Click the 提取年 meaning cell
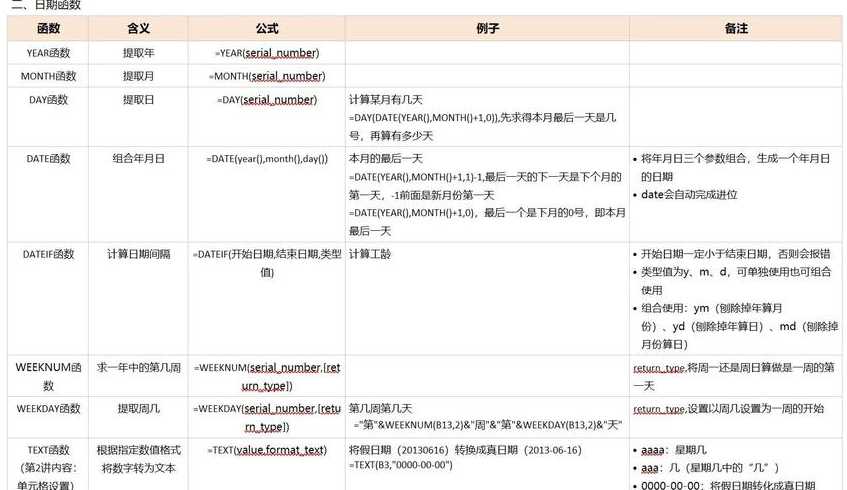This screenshot has width=847, height=490. 138,53
